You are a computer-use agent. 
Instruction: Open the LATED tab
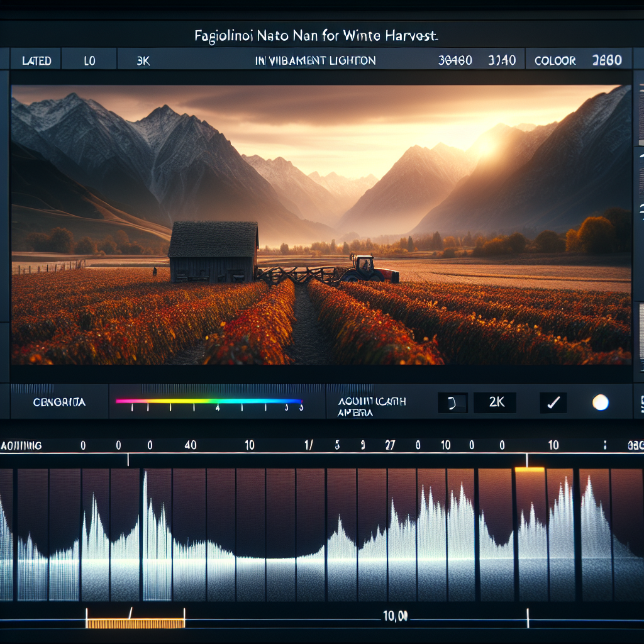coord(36,61)
